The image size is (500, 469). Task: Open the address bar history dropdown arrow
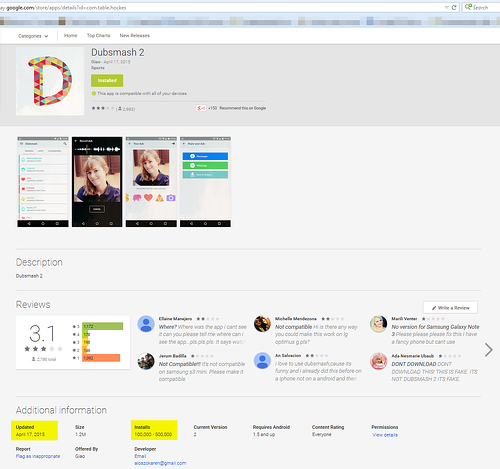pos(446,7)
